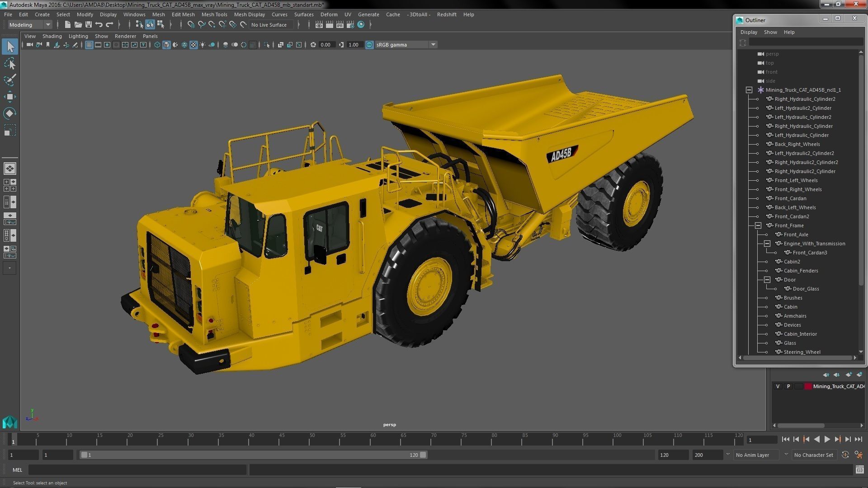Viewport: 868px width, 488px height.
Task: Toggle wireframe shading in viewport
Action: [x=157, y=45]
